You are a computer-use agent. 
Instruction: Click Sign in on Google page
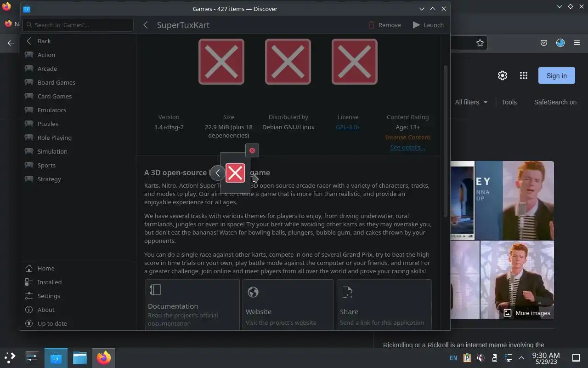556,76
